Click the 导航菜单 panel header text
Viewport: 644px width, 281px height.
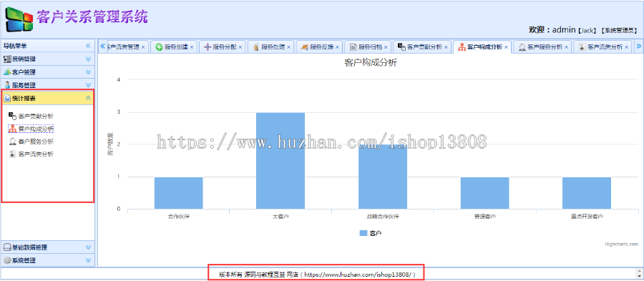tap(15, 46)
